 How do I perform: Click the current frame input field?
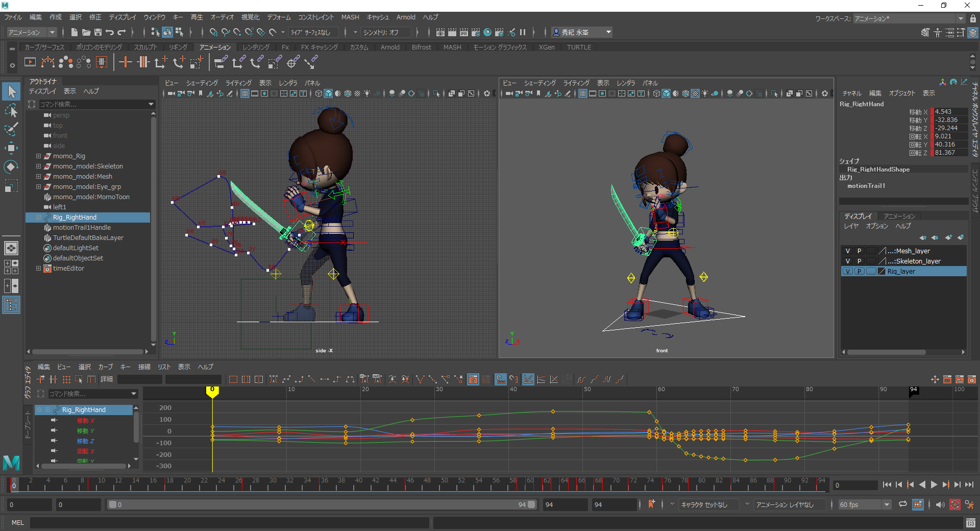[x=855, y=485]
